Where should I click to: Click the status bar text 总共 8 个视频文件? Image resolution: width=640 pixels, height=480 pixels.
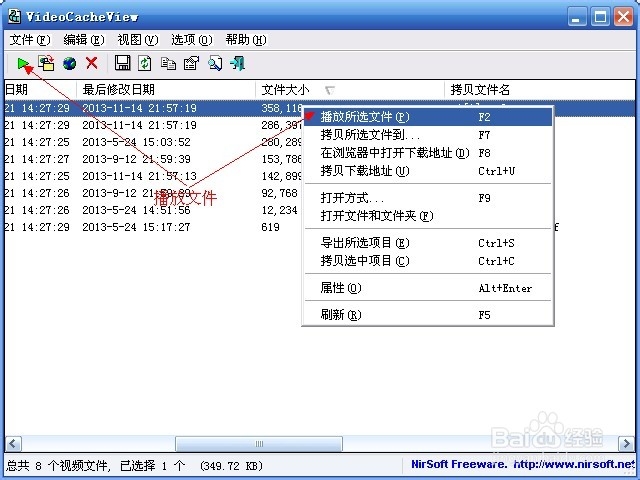[58, 465]
